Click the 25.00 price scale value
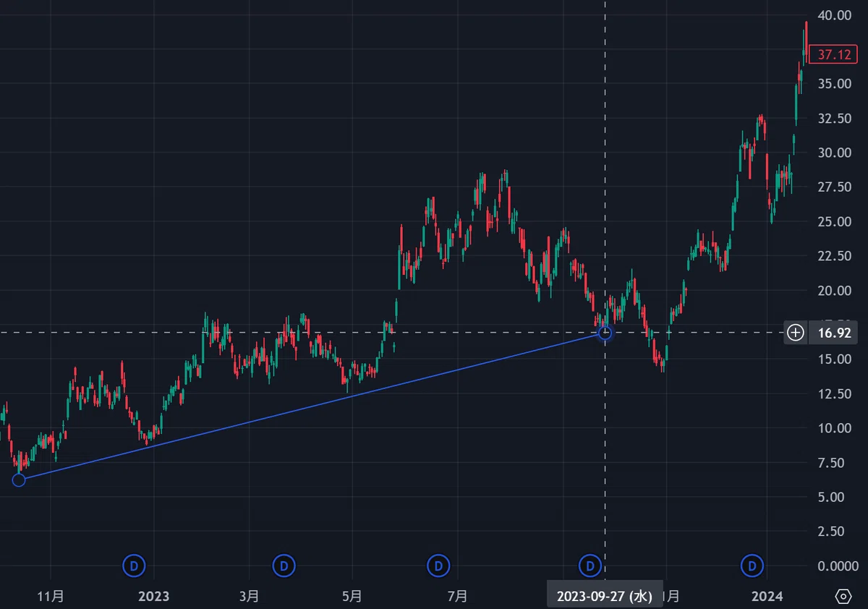 (834, 221)
